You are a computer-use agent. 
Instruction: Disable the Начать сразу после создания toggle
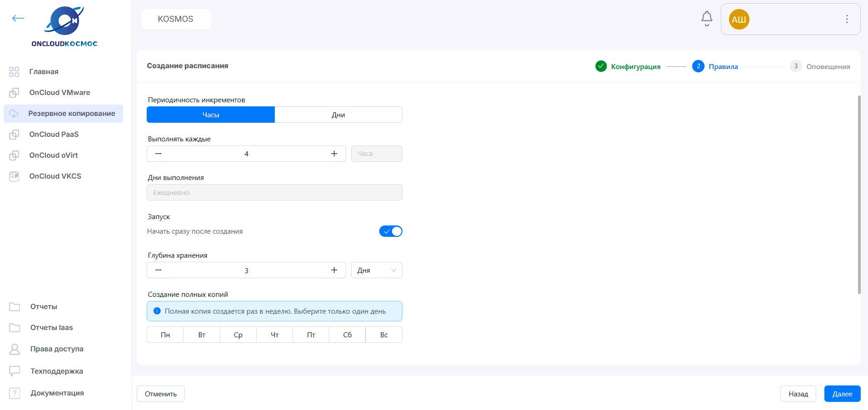[391, 231]
